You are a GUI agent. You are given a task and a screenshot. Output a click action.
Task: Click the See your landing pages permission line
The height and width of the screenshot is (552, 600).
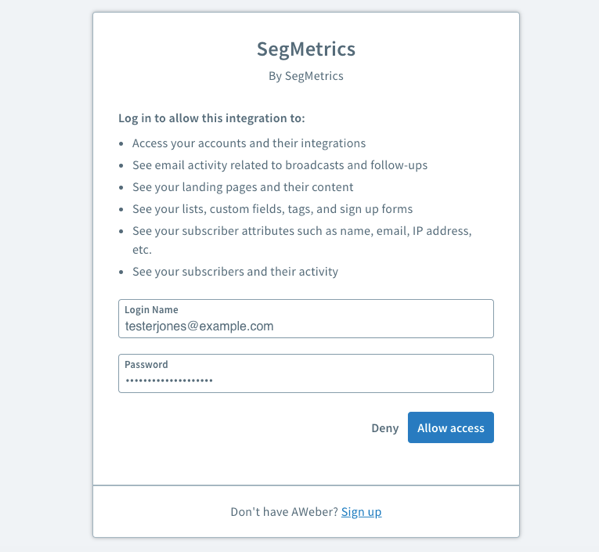tap(243, 187)
